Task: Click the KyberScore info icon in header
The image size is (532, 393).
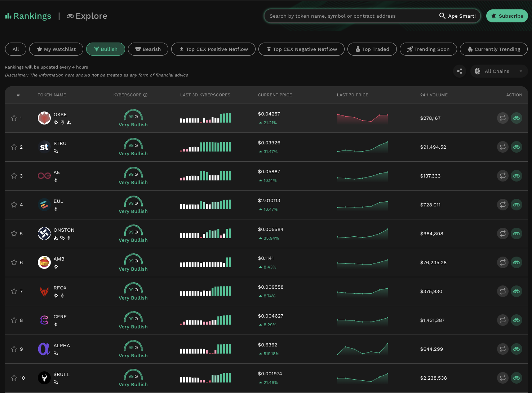Action: click(x=145, y=95)
